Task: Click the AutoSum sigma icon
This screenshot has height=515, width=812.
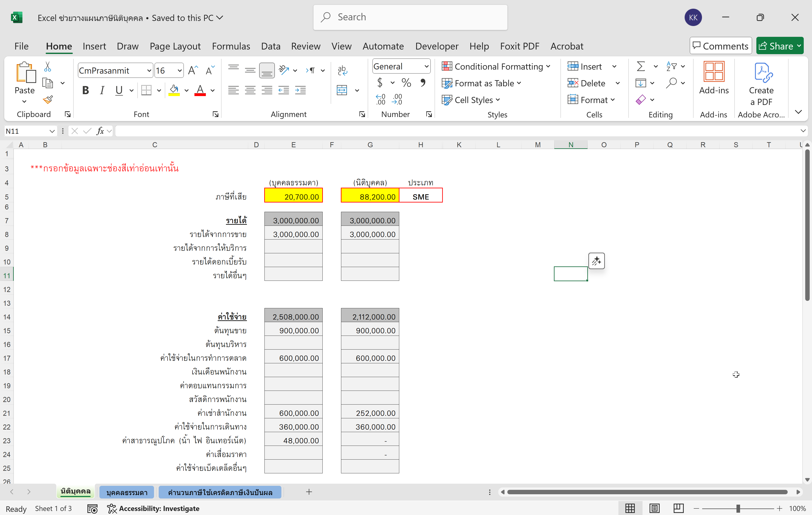Action: click(x=641, y=66)
